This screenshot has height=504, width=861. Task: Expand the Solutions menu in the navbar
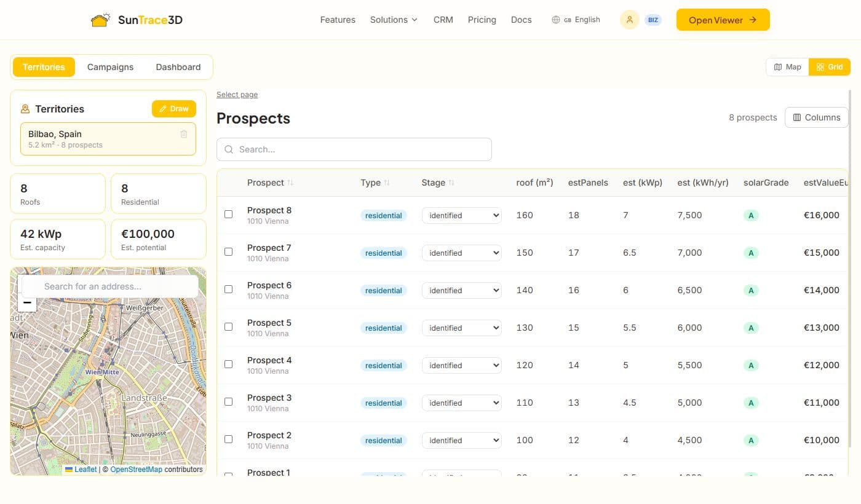click(394, 20)
